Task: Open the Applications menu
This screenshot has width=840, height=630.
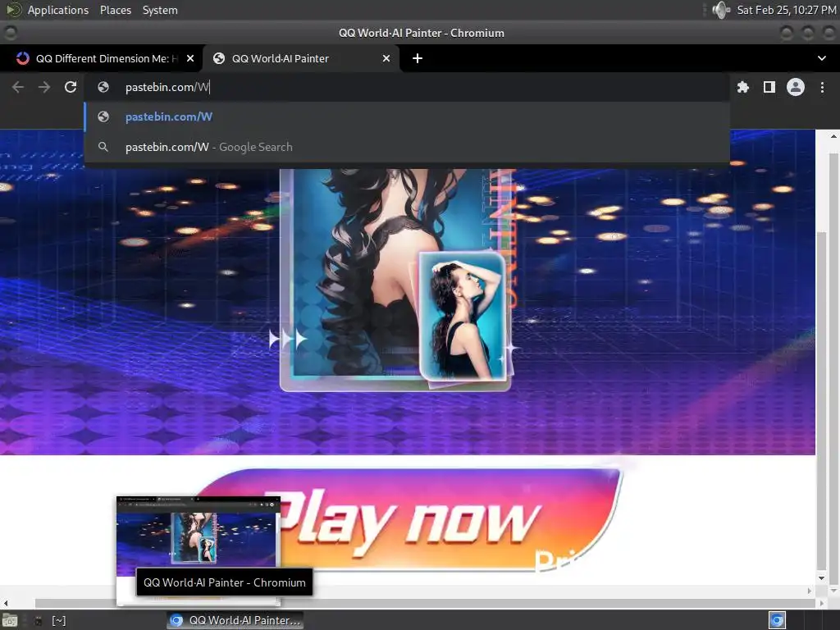Action: (58, 10)
